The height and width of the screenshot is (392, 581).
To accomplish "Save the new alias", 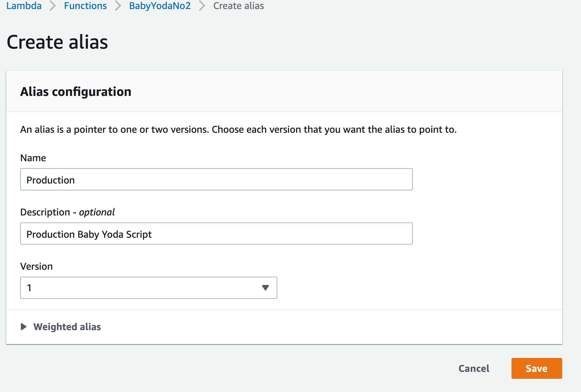I will [537, 368].
